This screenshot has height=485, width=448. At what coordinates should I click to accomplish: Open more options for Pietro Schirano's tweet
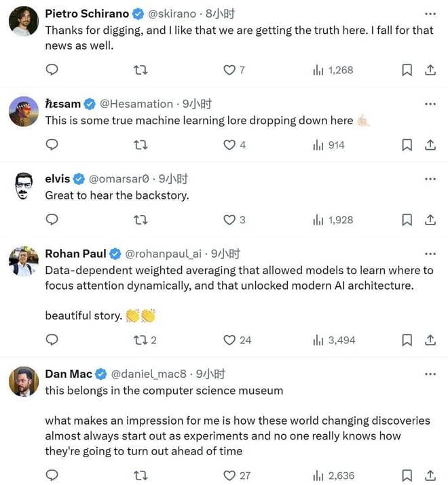430,14
